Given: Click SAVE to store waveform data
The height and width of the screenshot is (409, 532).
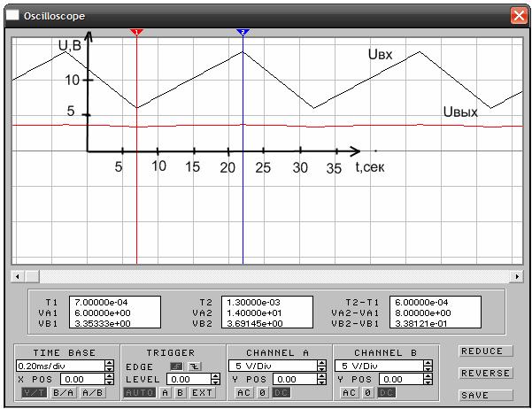Looking at the screenshot, I should point(486,395).
